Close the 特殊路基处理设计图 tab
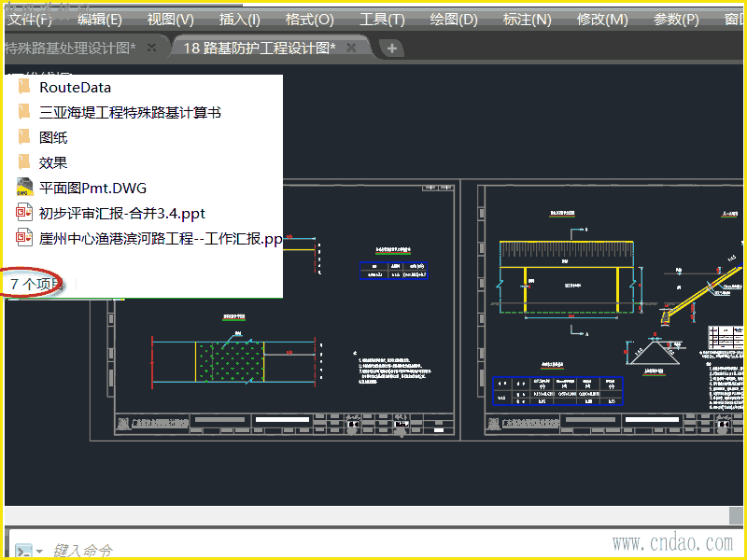747x560 pixels. click(151, 48)
